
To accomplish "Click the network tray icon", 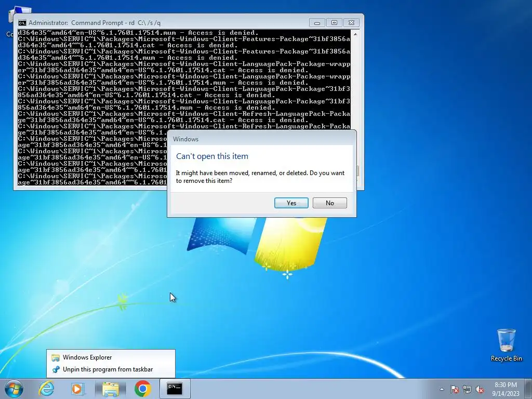I will pos(467,389).
